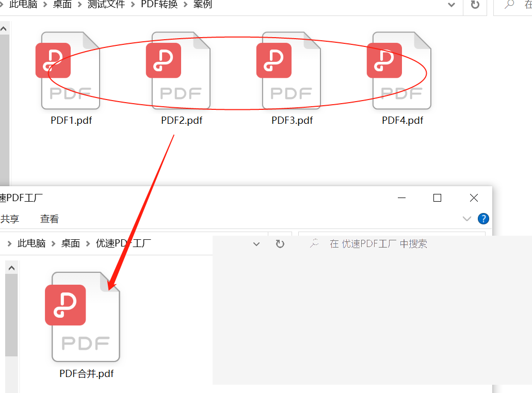Open the 共享 ribbon tab
The width and height of the screenshot is (532, 393).
coord(9,219)
